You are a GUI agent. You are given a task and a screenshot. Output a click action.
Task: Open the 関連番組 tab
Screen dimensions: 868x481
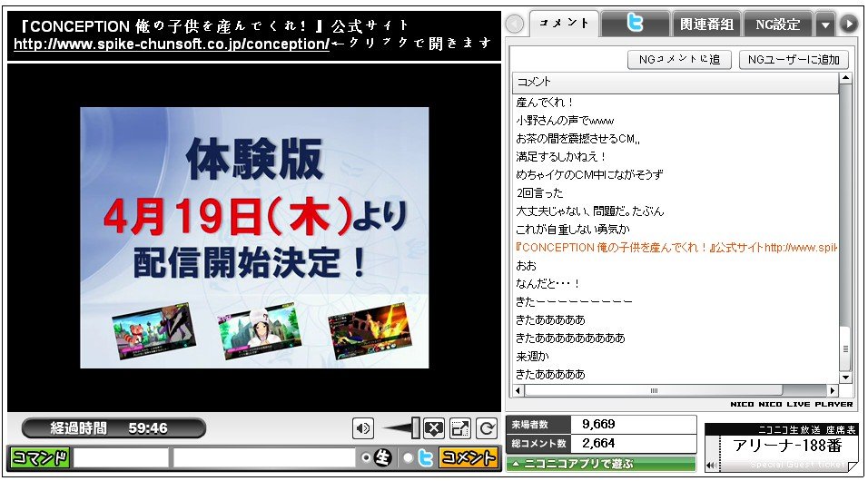coord(706,24)
